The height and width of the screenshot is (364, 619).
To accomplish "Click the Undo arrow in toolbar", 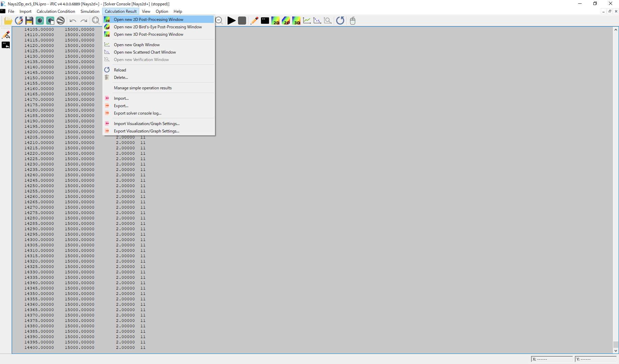I will click(73, 21).
